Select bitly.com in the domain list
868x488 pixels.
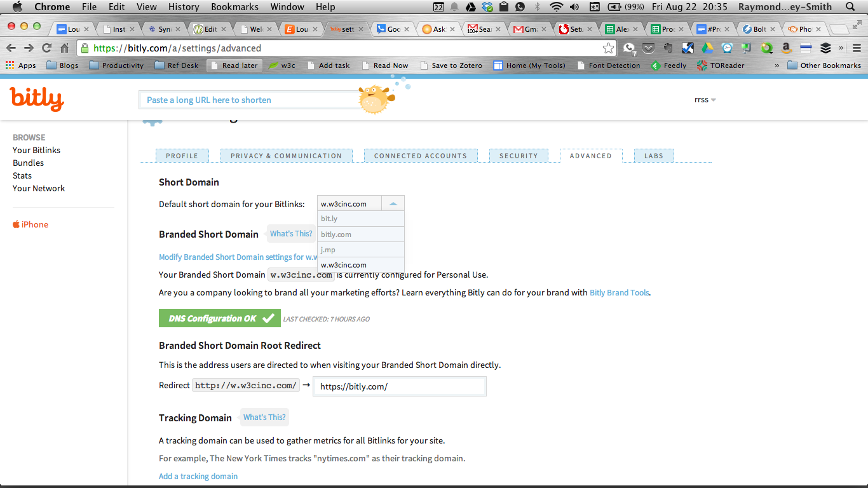click(361, 234)
